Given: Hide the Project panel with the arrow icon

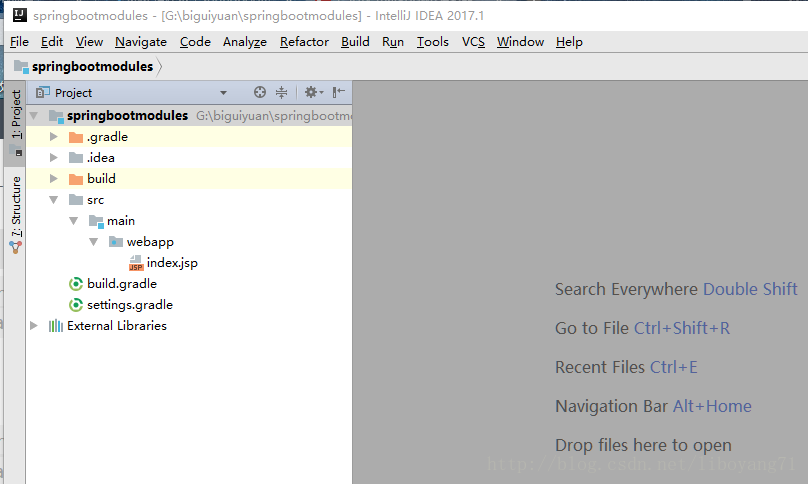Looking at the screenshot, I should coord(339,92).
